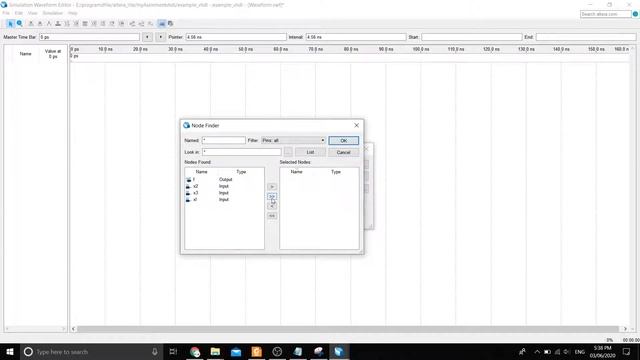Image resolution: width=640 pixels, height=360 pixels.
Task: Click the List button in Node Finder
Action: [x=310, y=152]
